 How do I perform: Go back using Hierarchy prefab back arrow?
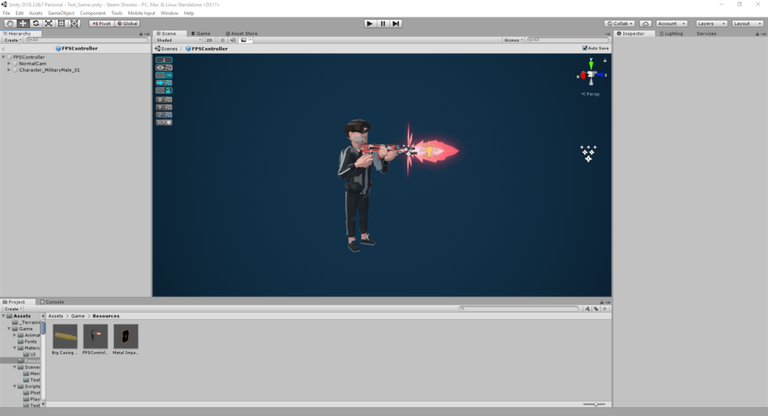coord(3,49)
